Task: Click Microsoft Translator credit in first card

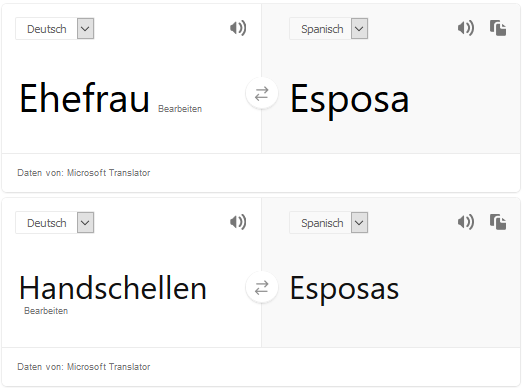Action: (x=108, y=173)
